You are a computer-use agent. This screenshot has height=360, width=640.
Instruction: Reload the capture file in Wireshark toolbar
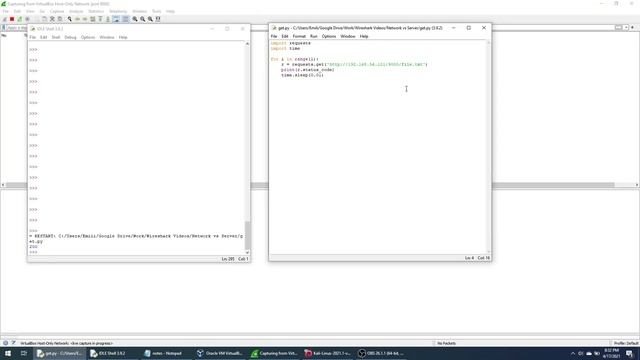(60, 19)
